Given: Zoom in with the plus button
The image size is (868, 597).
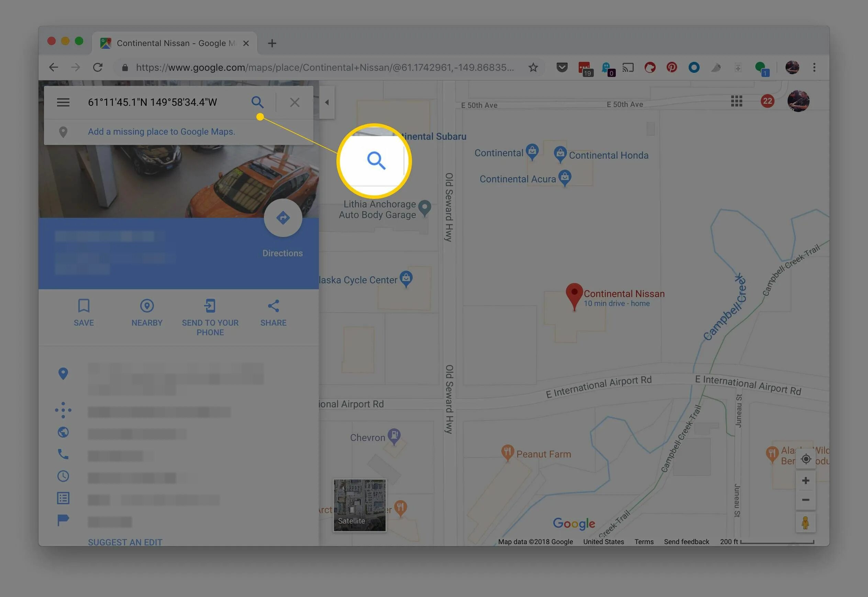Looking at the screenshot, I should (805, 481).
